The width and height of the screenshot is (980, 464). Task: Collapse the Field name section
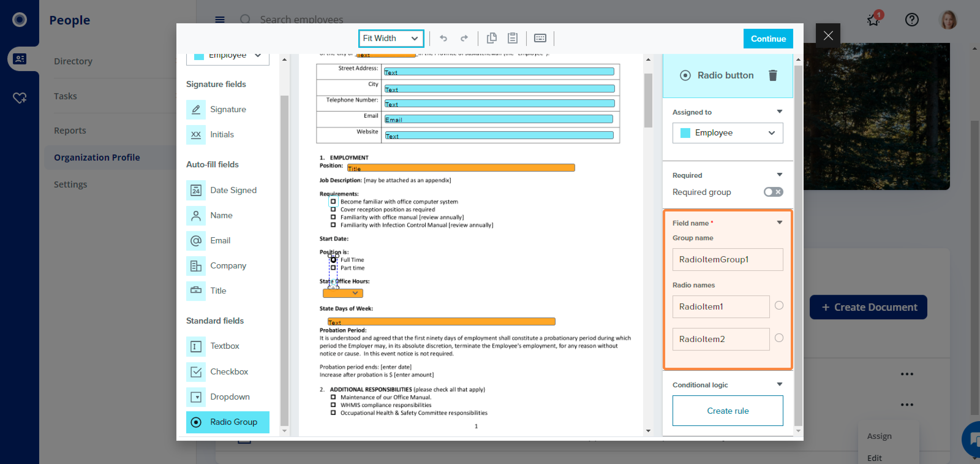pos(779,223)
